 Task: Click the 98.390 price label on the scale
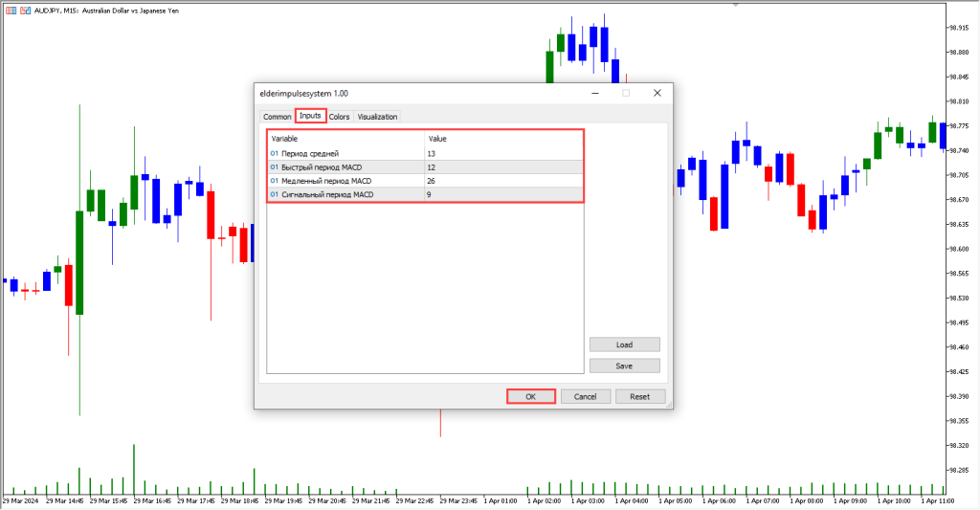coord(959,396)
